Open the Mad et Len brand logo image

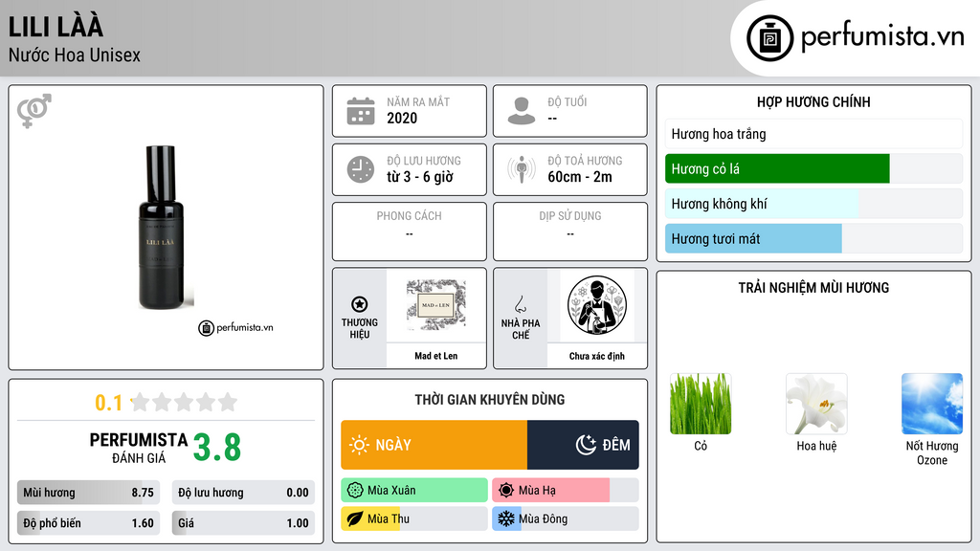(435, 305)
